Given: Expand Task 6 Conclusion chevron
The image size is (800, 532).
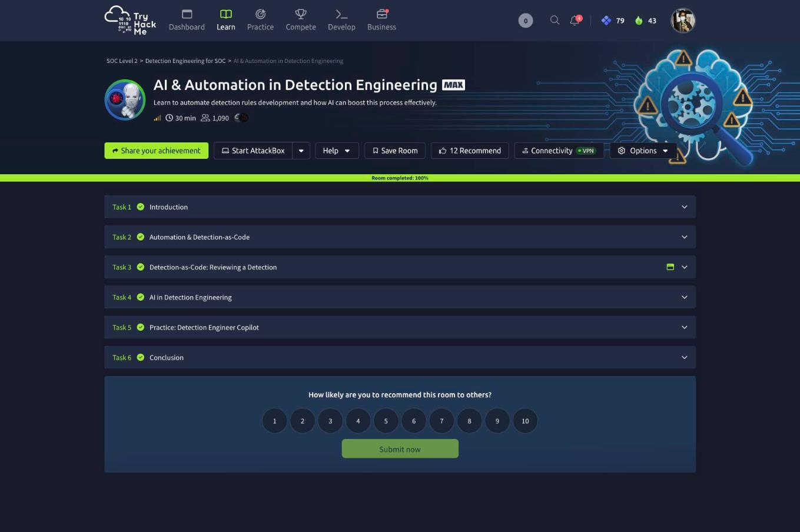Looking at the screenshot, I should [x=684, y=357].
